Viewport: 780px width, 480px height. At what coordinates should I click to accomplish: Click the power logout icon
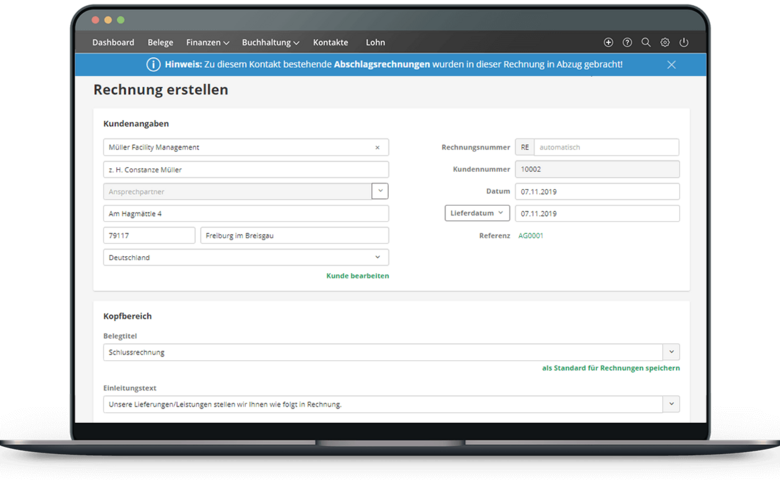684,43
